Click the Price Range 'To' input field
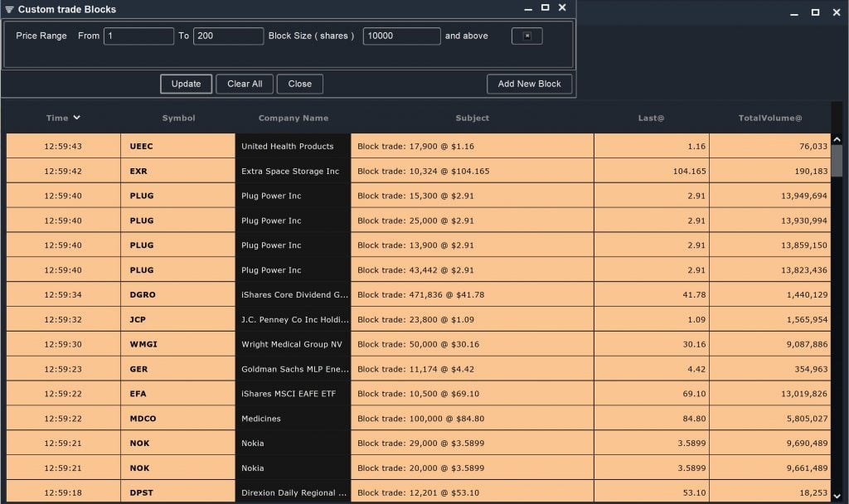This screenshot has width=849, height=504. [228, 36]
